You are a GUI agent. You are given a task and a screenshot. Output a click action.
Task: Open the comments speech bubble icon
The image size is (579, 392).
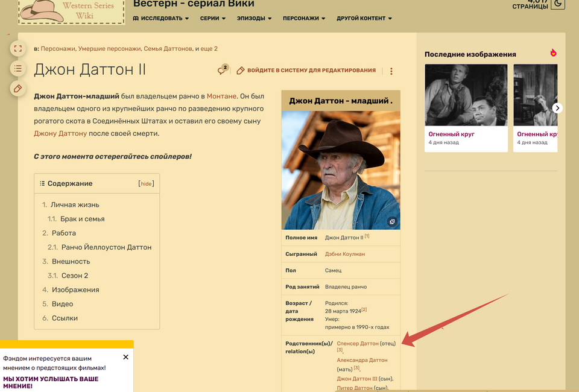pyautogui.click(x=223, y=71)
